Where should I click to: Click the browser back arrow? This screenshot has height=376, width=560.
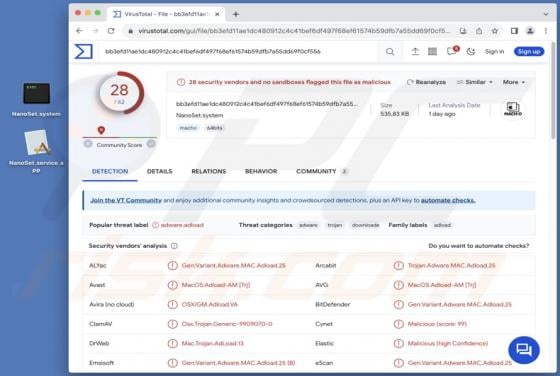tap(79, 31)
